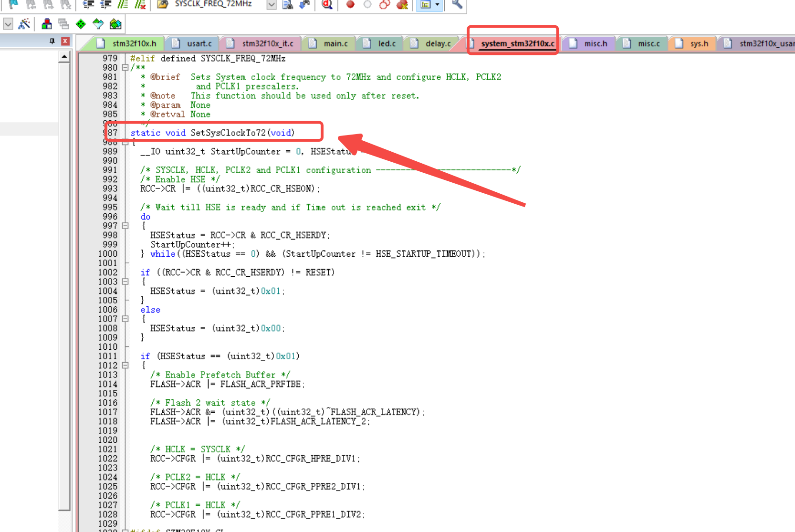Switch to the usart.c tab

point(193,43)
